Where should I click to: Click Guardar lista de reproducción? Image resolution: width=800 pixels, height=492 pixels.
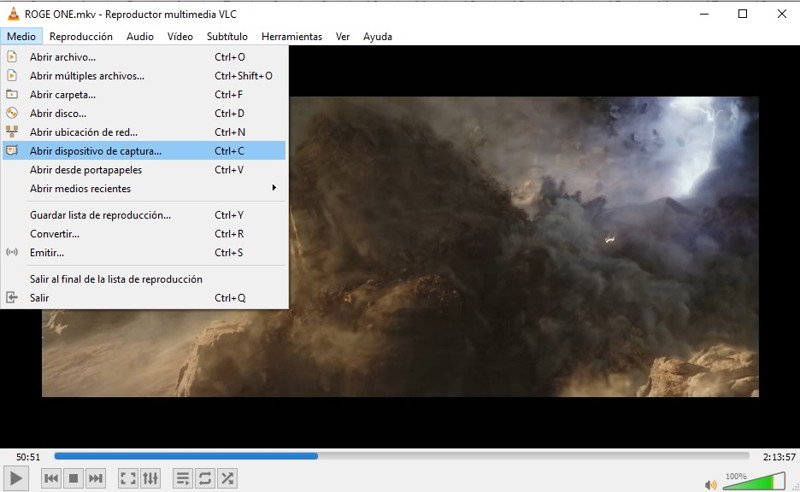point(100,215)
